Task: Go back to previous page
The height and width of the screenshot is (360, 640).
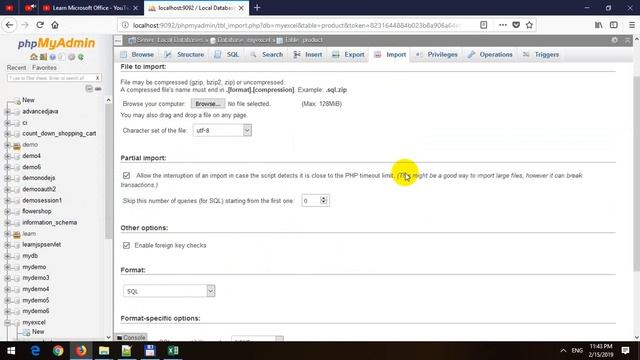Action: [x=9, y=25]
